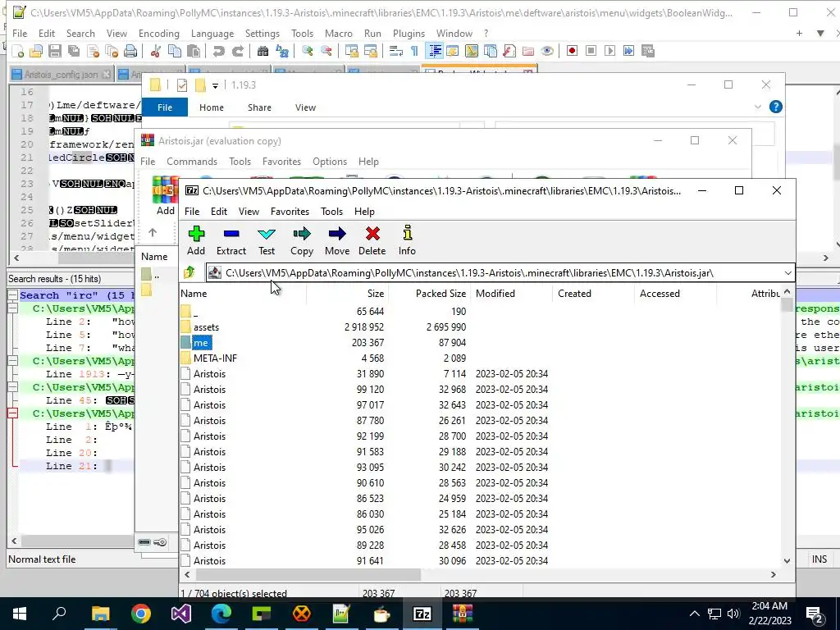Click the 7-Zip Move toolbar icon
Image resolution: width=840 pixels, height=630 pixels.
[337, 240]
